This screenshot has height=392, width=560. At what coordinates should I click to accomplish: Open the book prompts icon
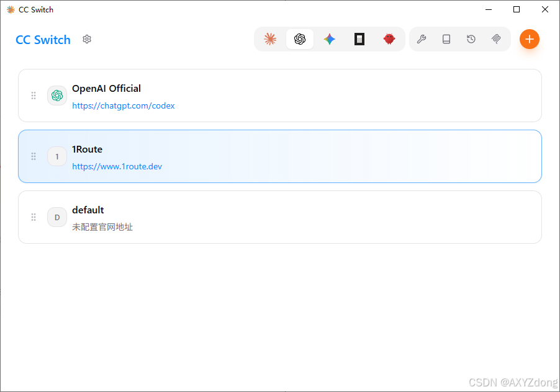pyautogui.click(x=446, y=39)
